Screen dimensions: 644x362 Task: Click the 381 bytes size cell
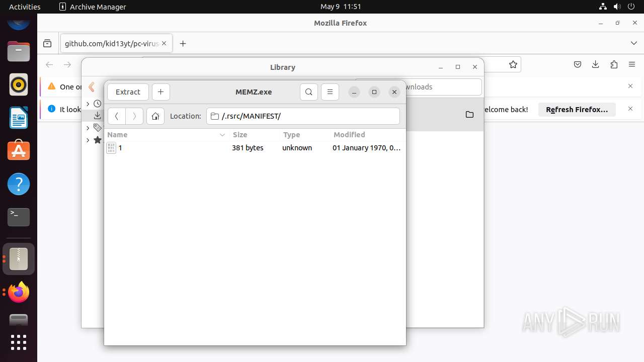248,148
